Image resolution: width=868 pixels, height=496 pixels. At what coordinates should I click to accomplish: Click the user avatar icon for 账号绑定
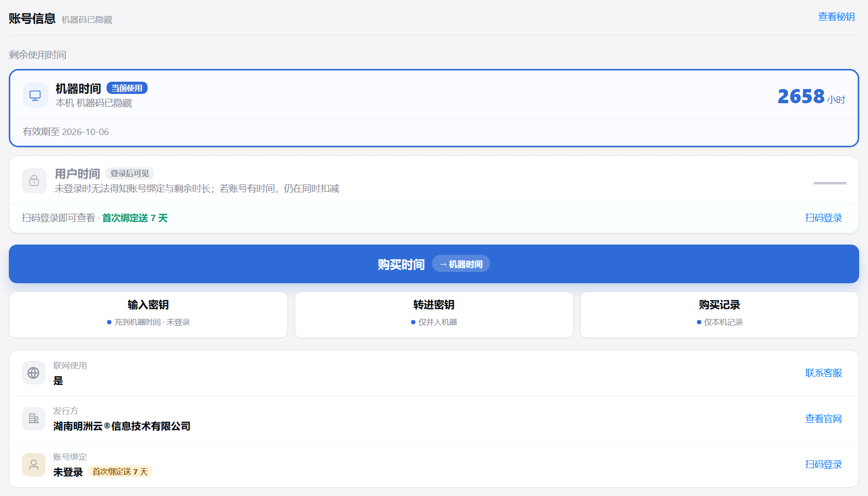click(x=34, y=464)
